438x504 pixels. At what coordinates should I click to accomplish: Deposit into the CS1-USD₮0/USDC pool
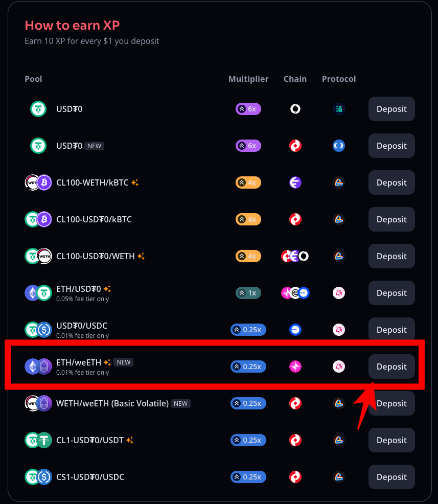click(391, 477)
